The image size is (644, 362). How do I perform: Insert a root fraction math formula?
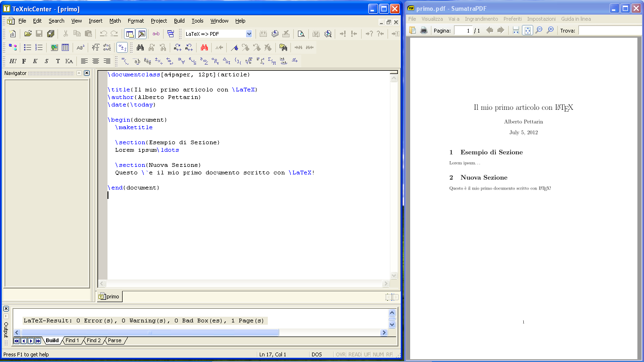pos(95,47)
